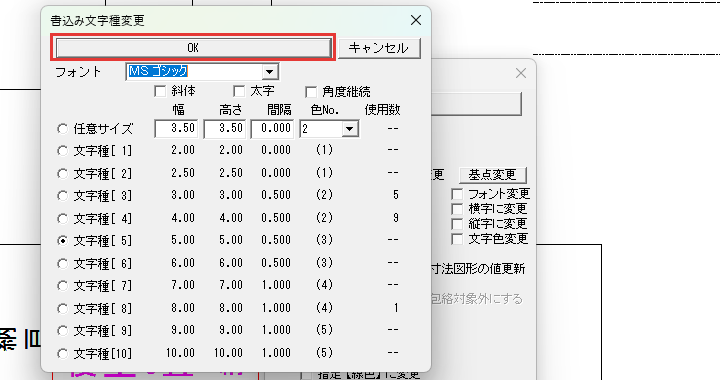Select the 任意サイズ radio button

pos(62,129)
